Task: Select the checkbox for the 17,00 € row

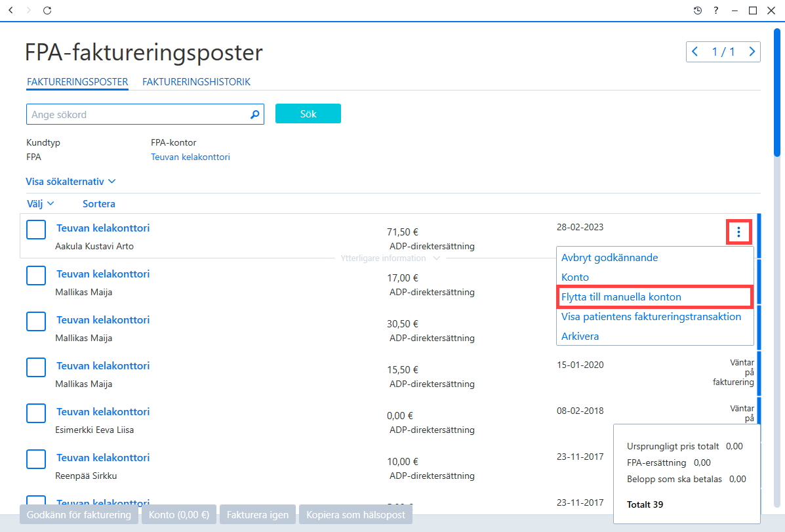Action: point(36,276)
